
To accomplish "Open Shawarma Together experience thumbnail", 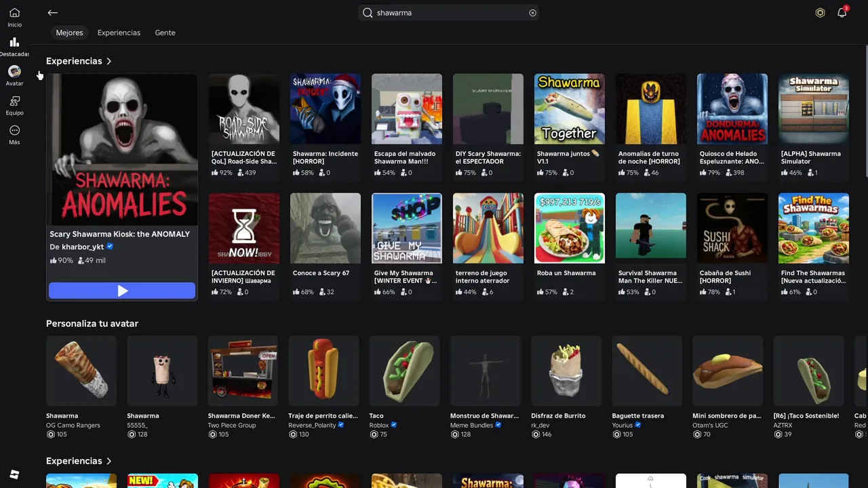I will (570, 109).
